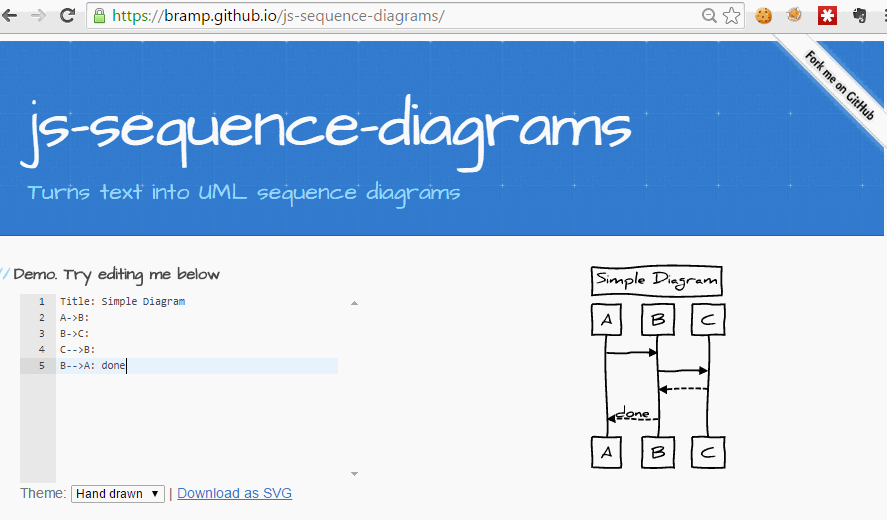
Task: Click the top actor box C
Action: [x=708, y=320]
